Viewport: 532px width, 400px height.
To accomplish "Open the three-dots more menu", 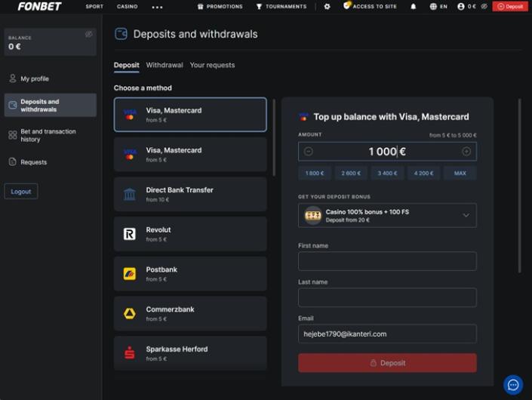I will [157, 7].
